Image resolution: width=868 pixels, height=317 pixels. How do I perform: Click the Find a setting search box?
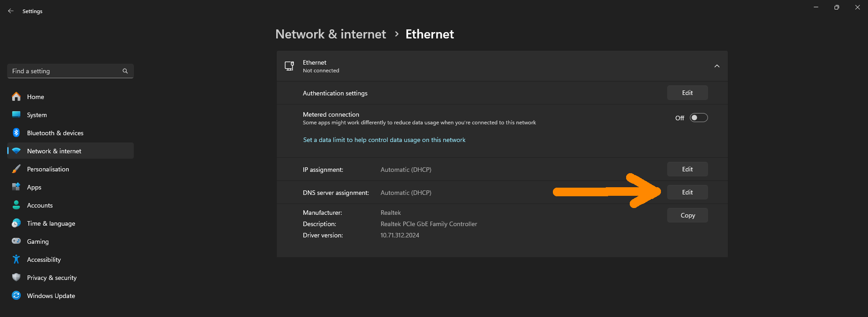pyautogui.click(x=66, y=71)
